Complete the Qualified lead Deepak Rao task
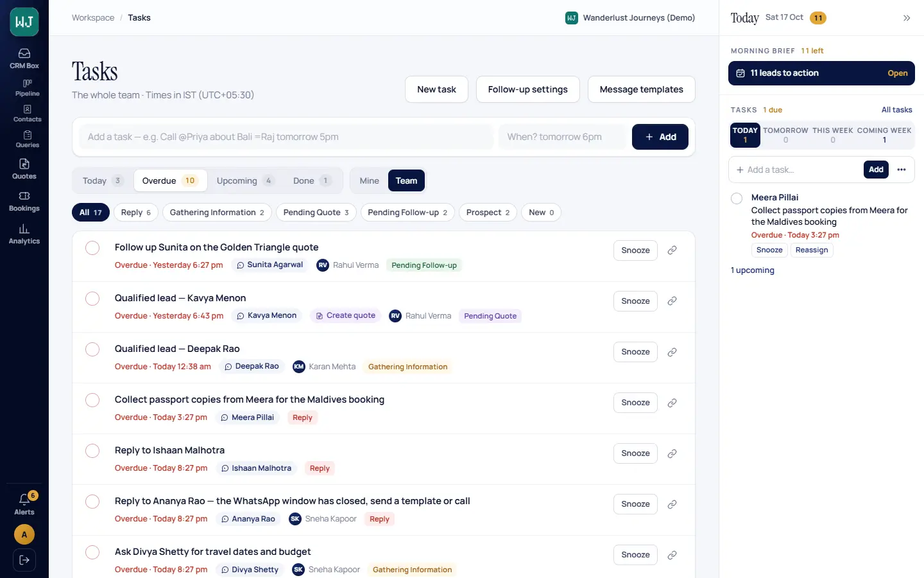This screenshot has width=924, height=578. [x=92, y=349]
